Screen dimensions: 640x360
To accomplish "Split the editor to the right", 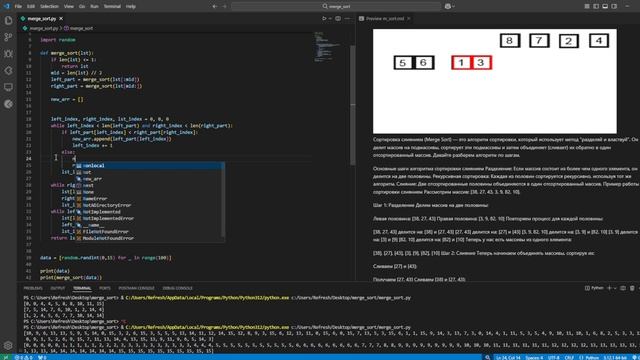I will tap(338, 18).
